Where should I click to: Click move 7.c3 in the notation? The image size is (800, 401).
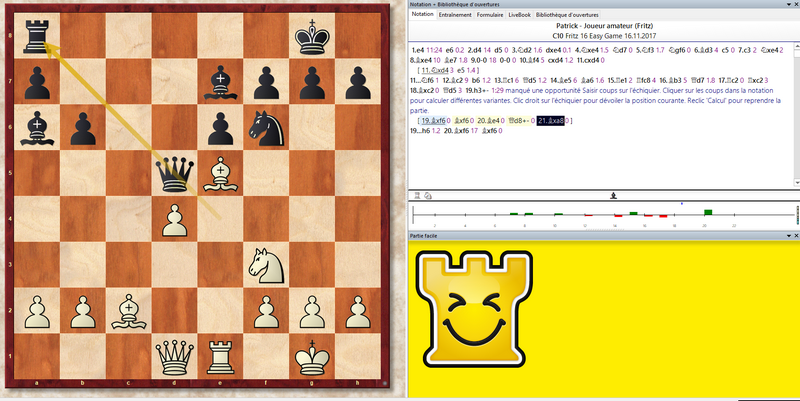click(x=744, y=50)
